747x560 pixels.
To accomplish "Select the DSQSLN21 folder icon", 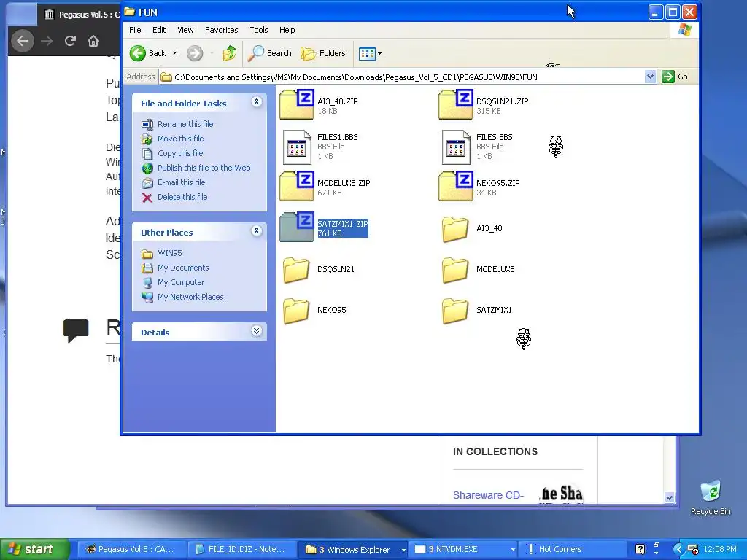I will pyautogui.click(x=296, y=270).
